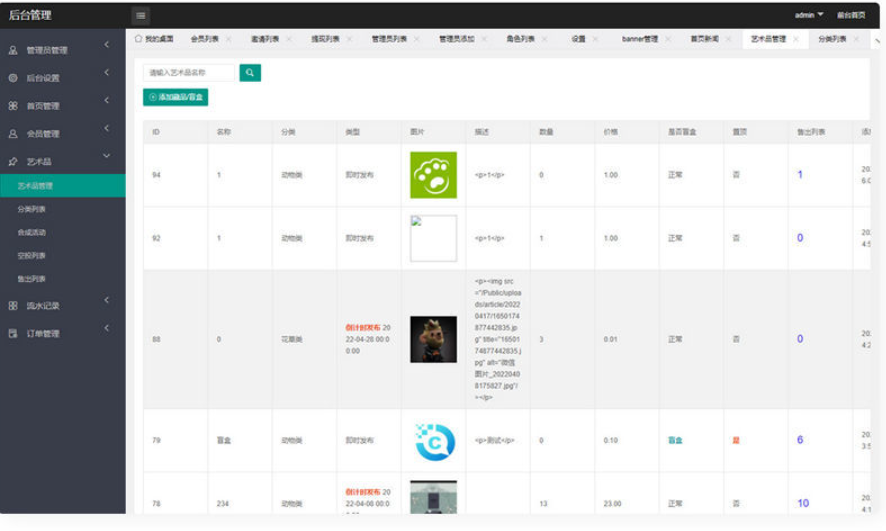Expand the 会员管理 sidebar menu arrow
Image resolution: width=886 pixels, height=531 pixels.
[107, 128]
